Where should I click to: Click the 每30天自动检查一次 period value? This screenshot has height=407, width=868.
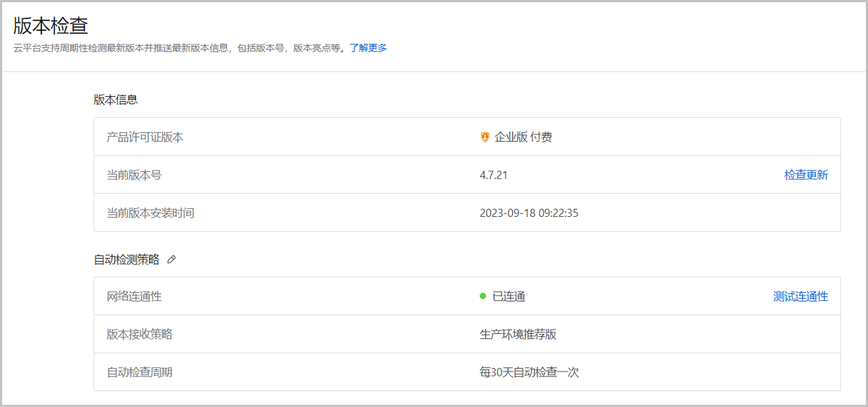[529, 372]
